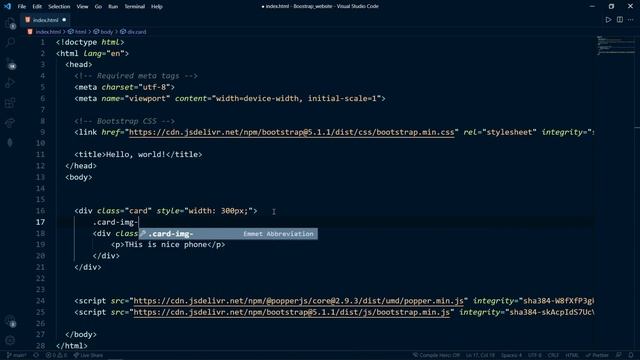
Task: Open the Spaces: 4 indentation selector
Action: click(511, 355)
